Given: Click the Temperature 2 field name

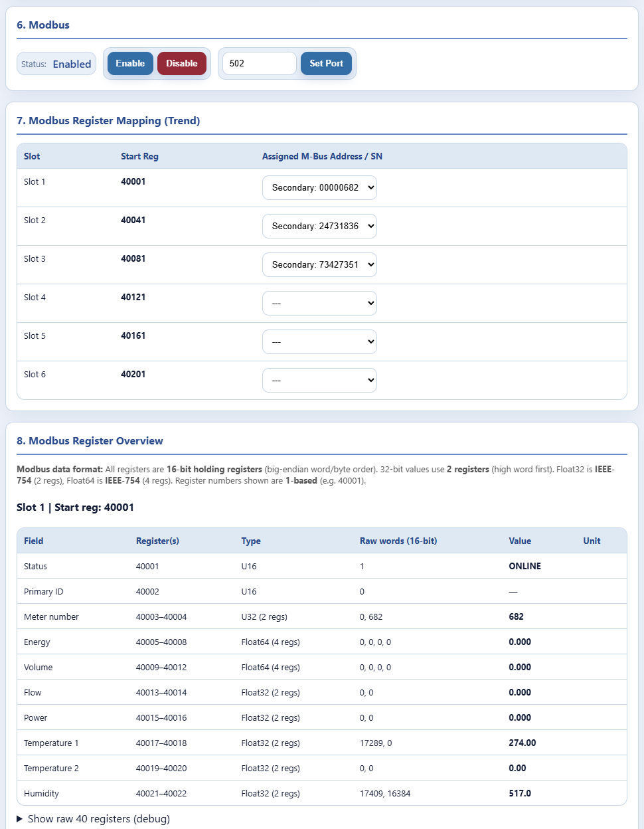Looking at the screenshot, I should pos(51,768).
